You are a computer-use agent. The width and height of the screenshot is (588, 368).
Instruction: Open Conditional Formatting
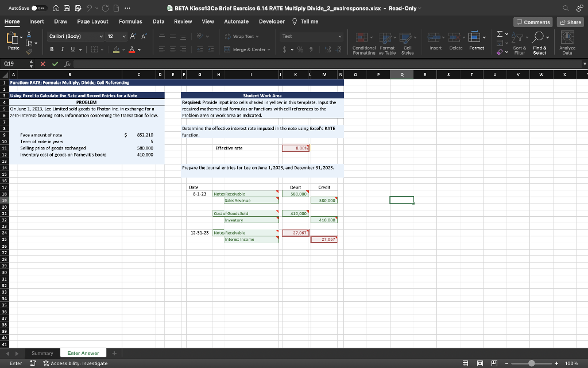(x=363, y=43)
